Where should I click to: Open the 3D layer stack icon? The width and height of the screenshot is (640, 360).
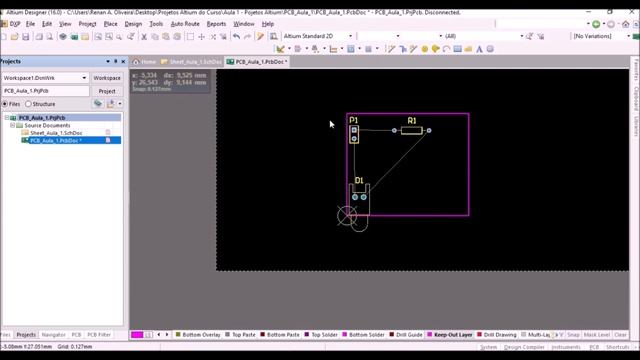(63, 37)
